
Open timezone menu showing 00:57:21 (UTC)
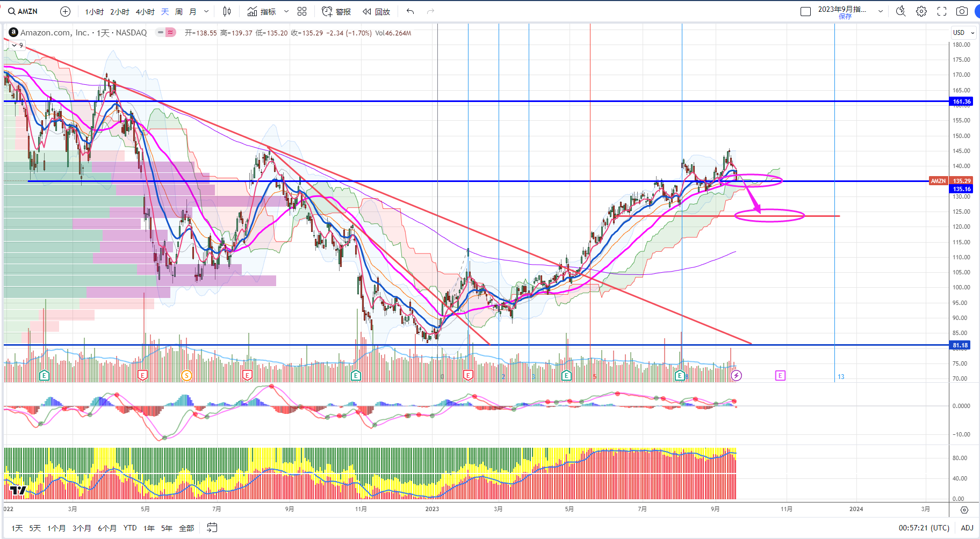[924, 528]
